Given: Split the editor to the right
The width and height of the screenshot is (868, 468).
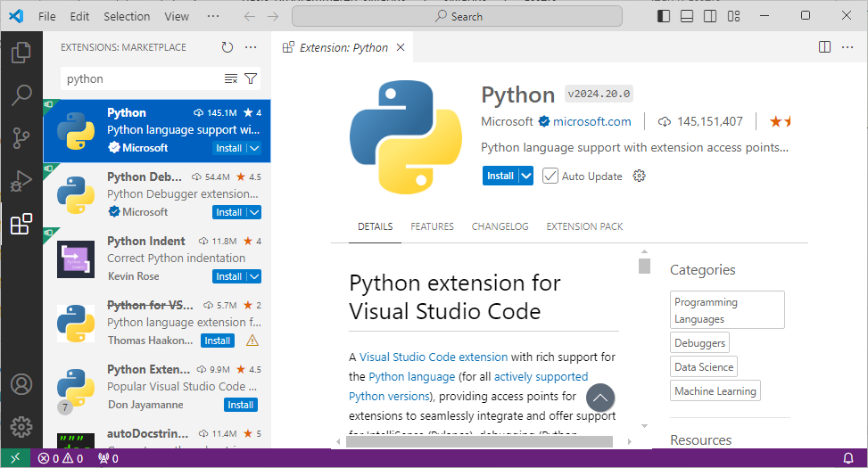Looking at the screenshot, I should (824, 47).
